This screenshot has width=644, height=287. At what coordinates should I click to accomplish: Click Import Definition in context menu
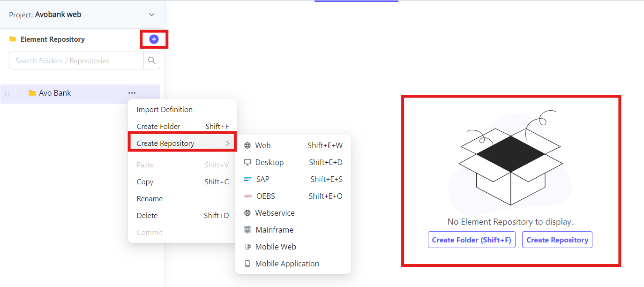165,110
